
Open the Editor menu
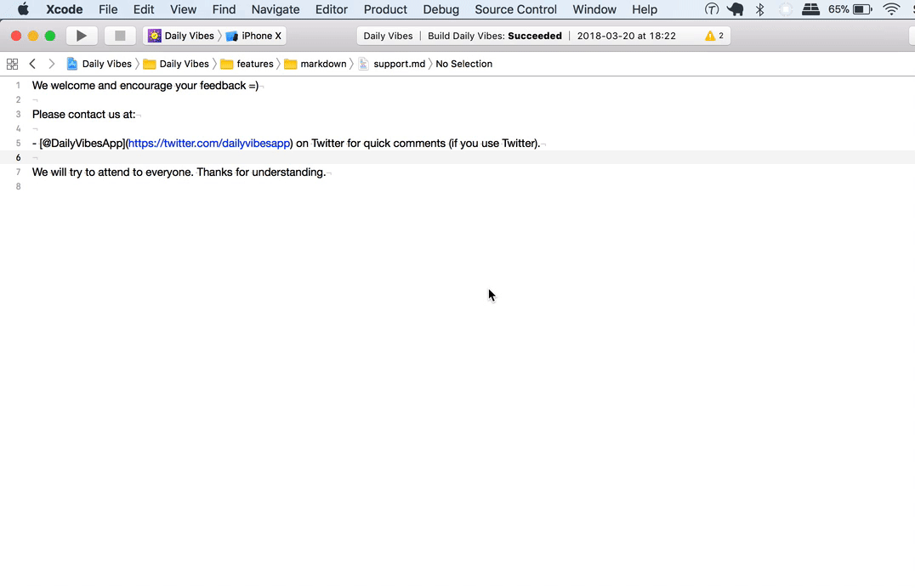pyautogui.click(x=332, y=9)
